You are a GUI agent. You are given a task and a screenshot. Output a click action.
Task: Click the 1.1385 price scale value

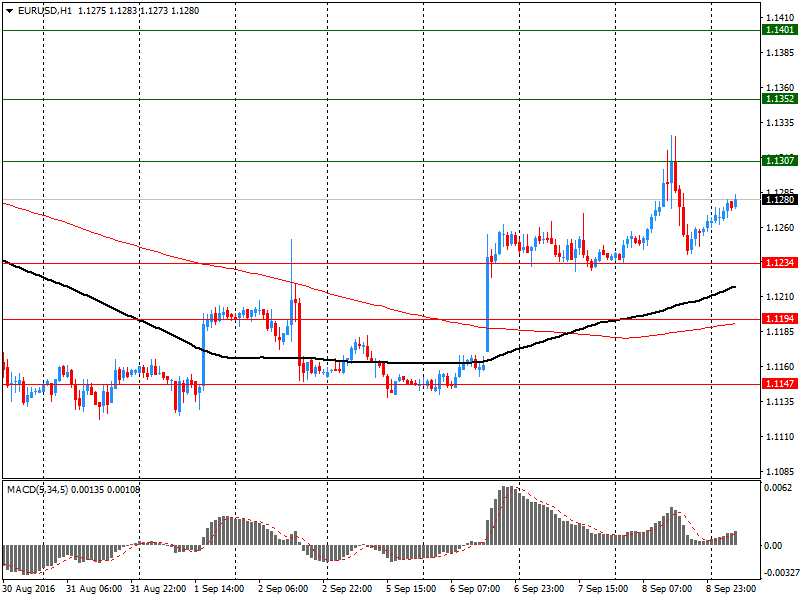coord(780,53)
